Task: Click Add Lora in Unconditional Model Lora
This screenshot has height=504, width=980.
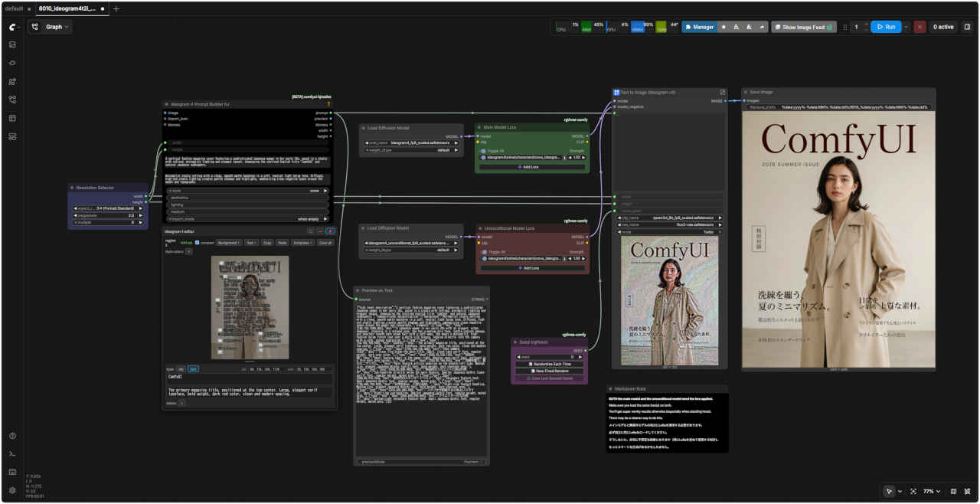Action: click(531, 267)
